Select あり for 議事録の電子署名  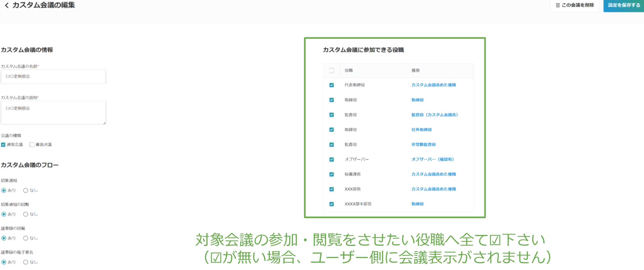coord(4,262)
